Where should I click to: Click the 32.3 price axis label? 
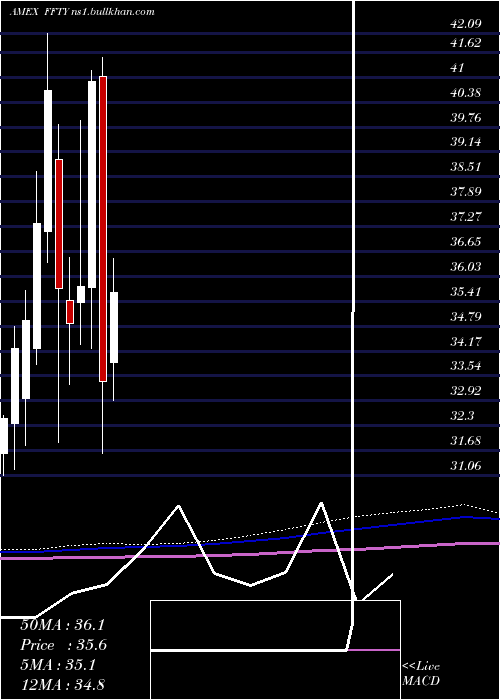[x=462, y=416]
